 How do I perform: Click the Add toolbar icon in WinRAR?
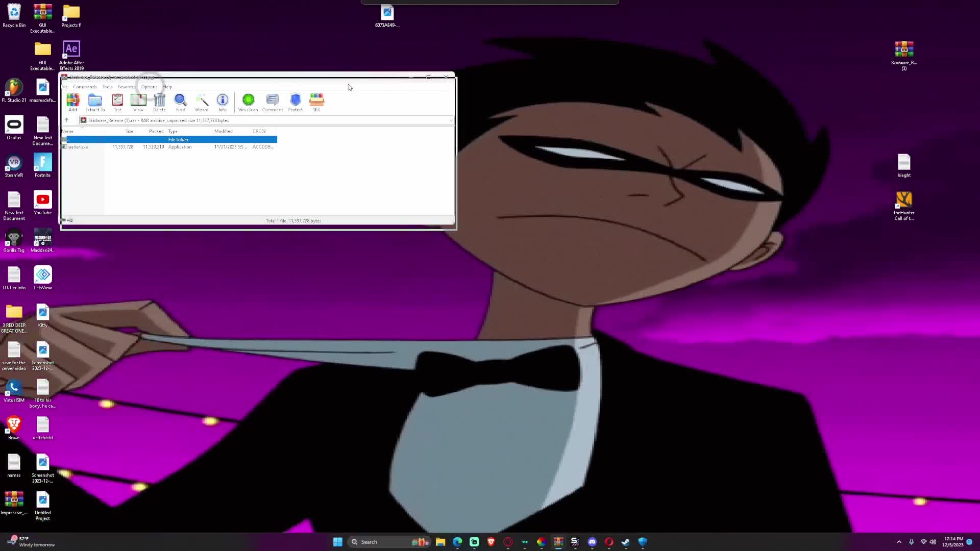pos(73,102)
